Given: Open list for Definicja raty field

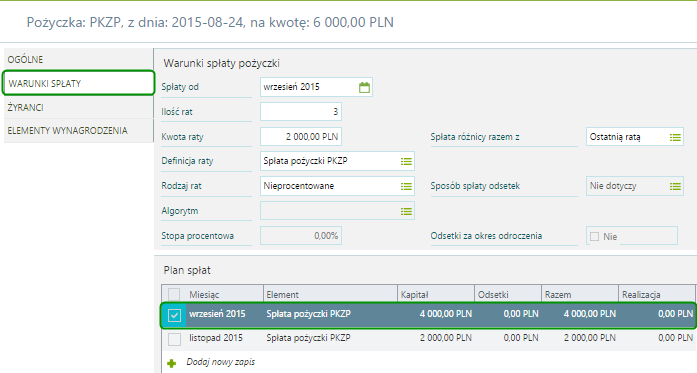Looking at the screenshot, I should [x=406, y=161].
